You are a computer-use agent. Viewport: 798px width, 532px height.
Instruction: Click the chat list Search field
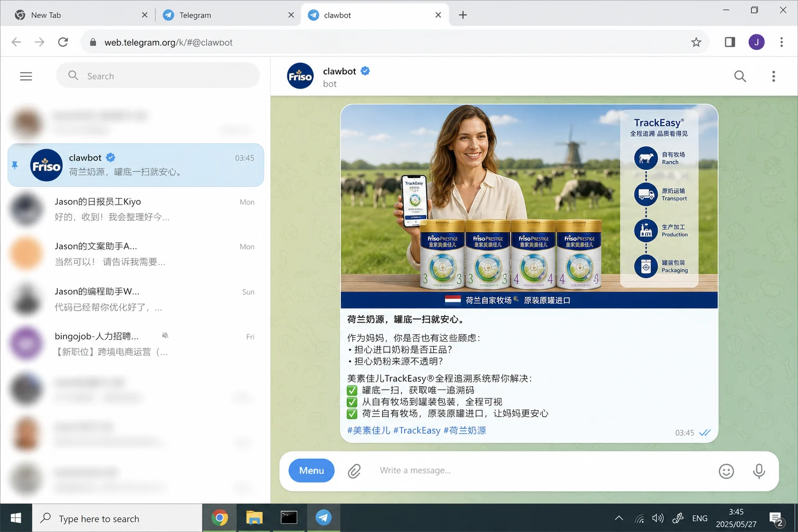[158, 76]
